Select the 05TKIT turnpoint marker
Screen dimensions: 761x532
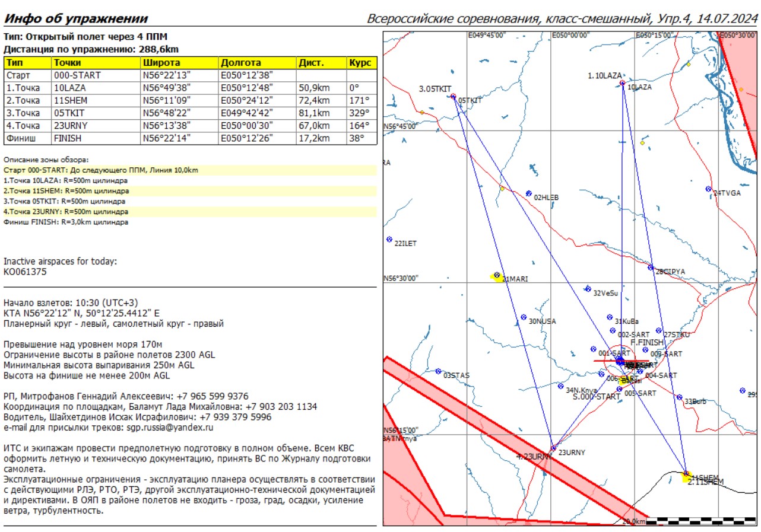(x=453, y=97)
